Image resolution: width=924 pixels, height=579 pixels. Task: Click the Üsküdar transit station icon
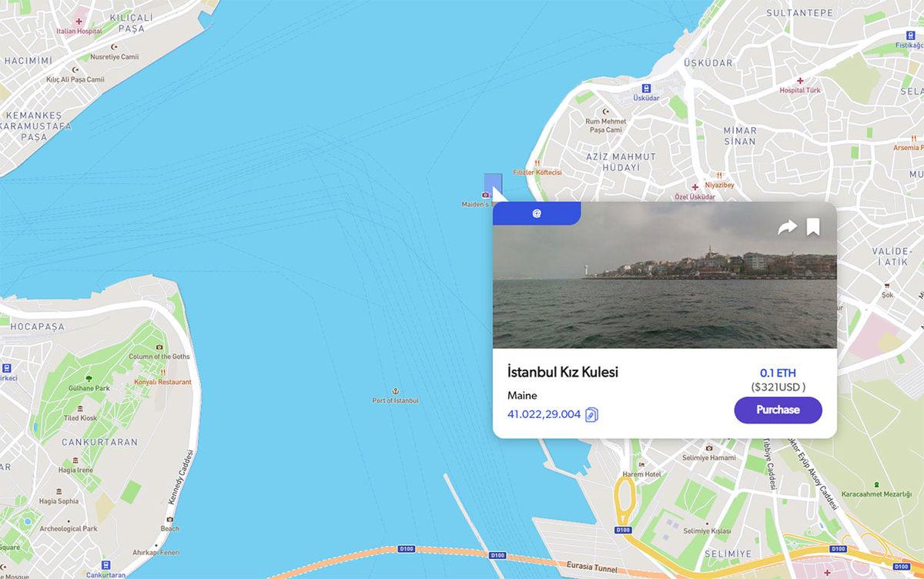(646, 89)
